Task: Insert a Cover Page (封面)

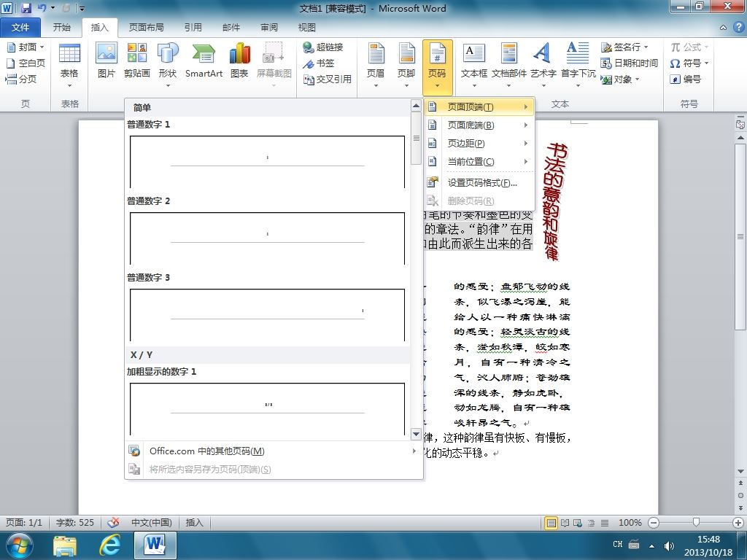Action: click(26, 47)
